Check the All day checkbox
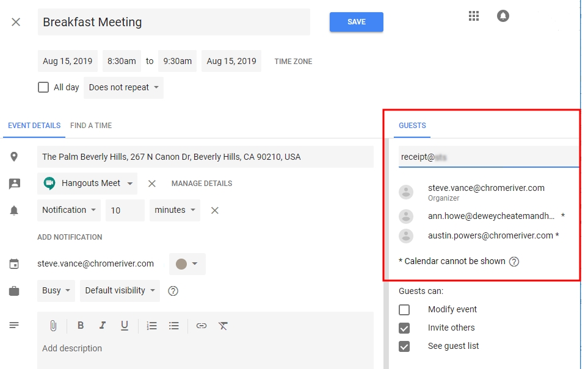 click(43, 87)
